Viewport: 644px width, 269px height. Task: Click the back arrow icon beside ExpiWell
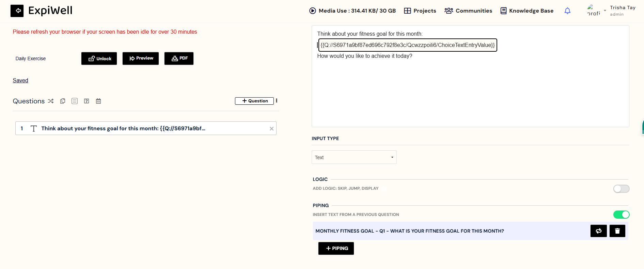[x=17, y=11]
